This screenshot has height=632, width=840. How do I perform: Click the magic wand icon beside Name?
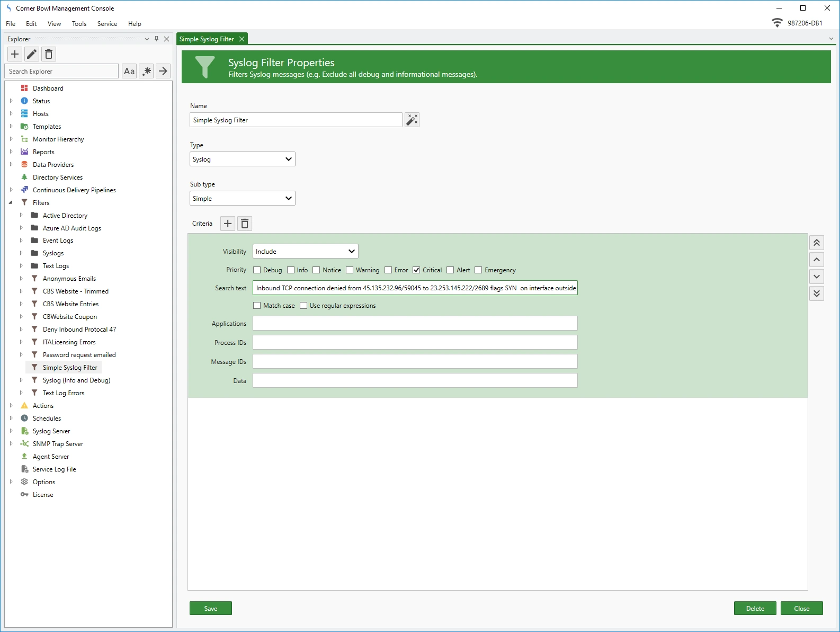pos(412,120)
